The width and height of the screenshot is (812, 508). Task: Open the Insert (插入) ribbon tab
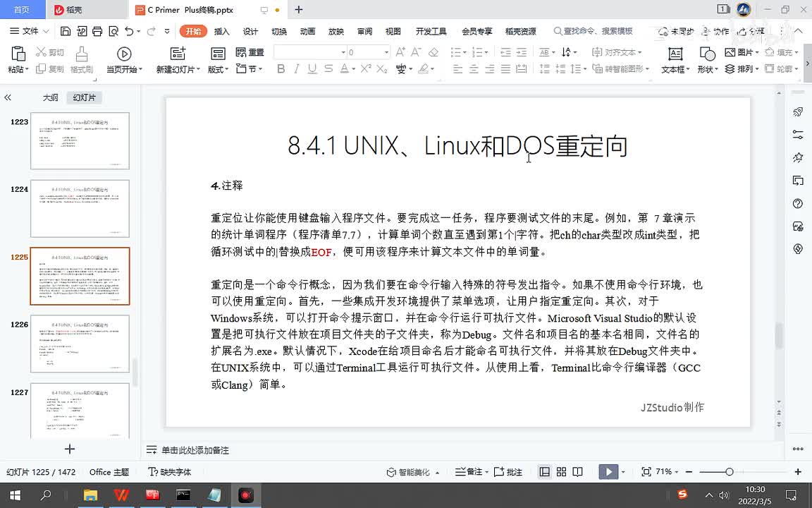click(x=221, y=31)
